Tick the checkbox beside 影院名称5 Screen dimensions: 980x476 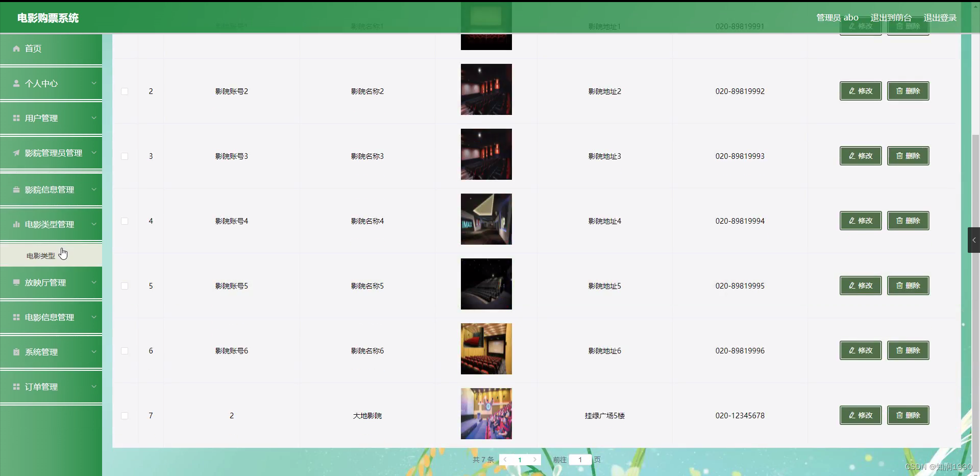coord(125,286)
